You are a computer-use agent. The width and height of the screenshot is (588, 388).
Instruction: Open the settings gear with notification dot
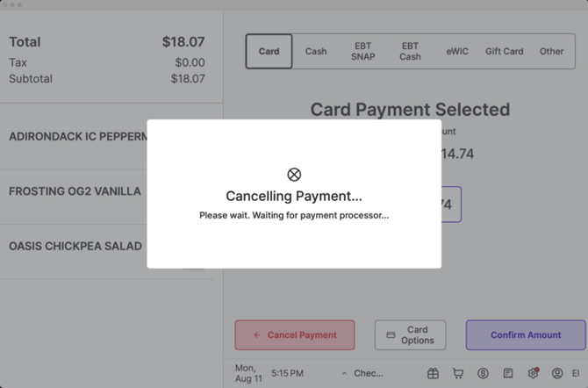pyautogui.click(x=533, y=373)
